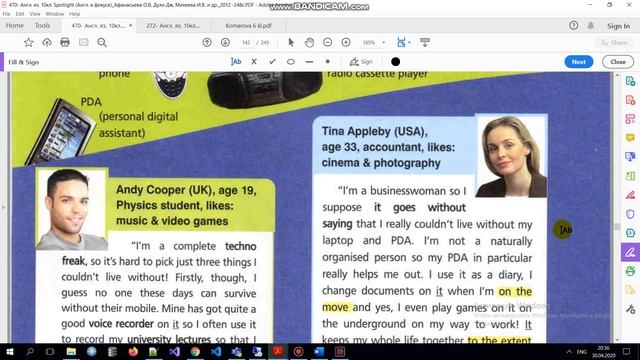The image size is (640, 360).
Task: Open the Windows Start menu
Action: click(x=9, y=351)
